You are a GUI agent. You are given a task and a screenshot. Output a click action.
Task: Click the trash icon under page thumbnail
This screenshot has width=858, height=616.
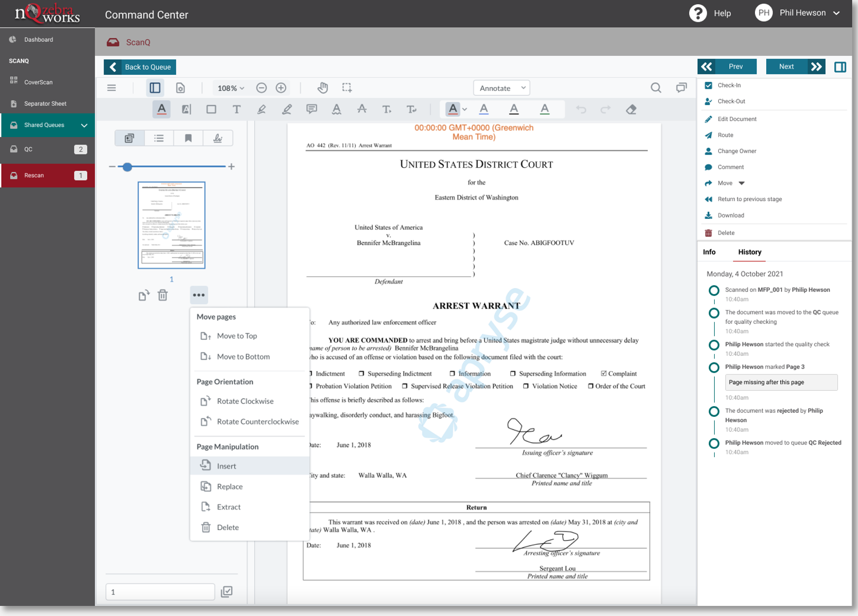(x=163, y=295)
